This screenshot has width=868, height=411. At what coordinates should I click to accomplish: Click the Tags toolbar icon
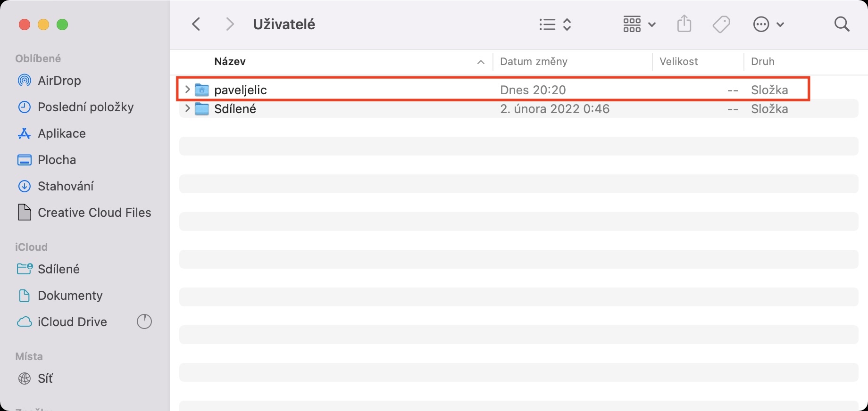pyautogui.click(x=721, y=24)
